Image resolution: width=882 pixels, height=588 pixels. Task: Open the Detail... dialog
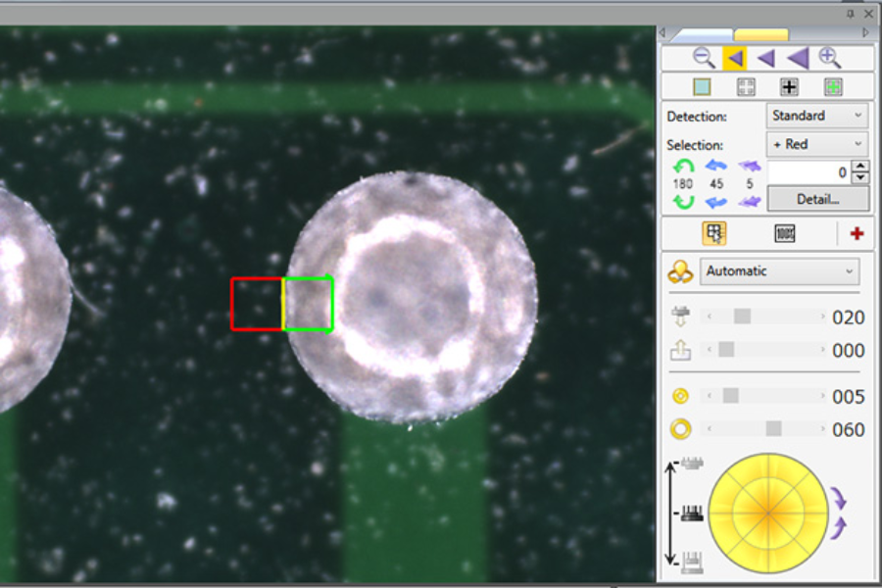click(818, 199)
